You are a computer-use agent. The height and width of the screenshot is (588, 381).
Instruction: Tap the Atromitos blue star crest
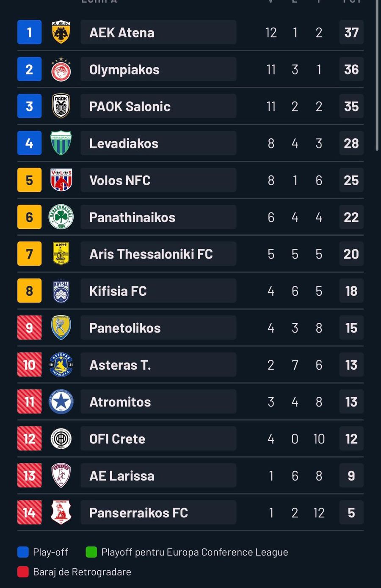pos(61,402)
